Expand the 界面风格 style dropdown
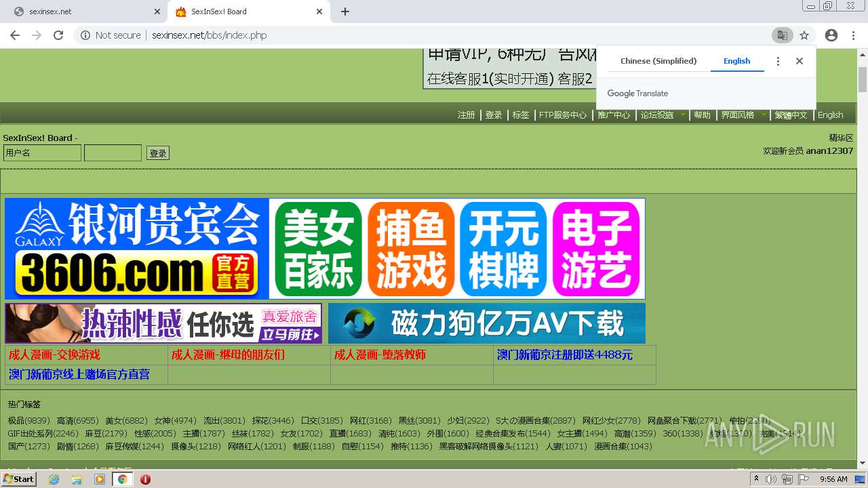The width and height of the screenshot is (868, 488). pos(743,115)
